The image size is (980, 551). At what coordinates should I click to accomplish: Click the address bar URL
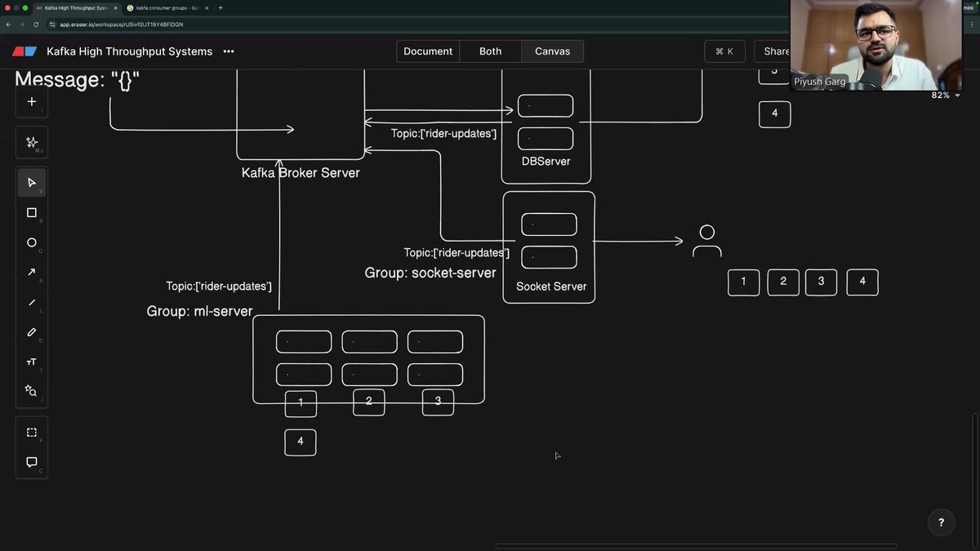click(122, 24)
